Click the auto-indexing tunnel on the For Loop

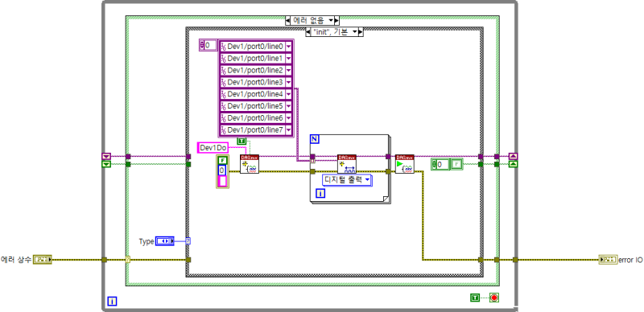pos(312,160)
